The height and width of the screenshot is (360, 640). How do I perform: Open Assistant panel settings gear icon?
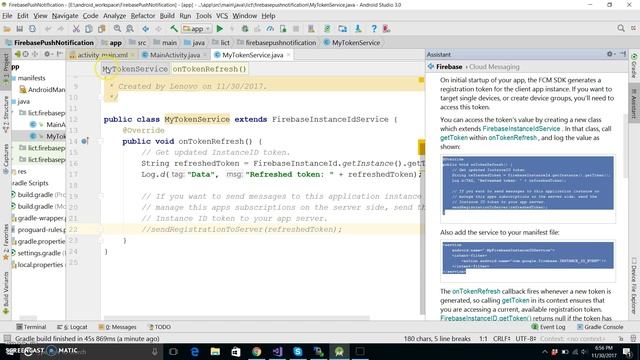click(610, 54)
